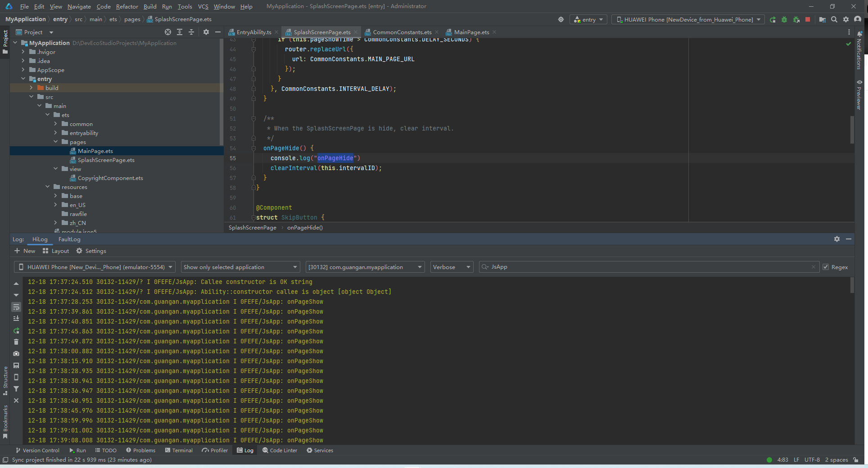Open process com.guangan.myapplication dropdown
This screenshot has height=468, width=868.
tap(365, 267)
